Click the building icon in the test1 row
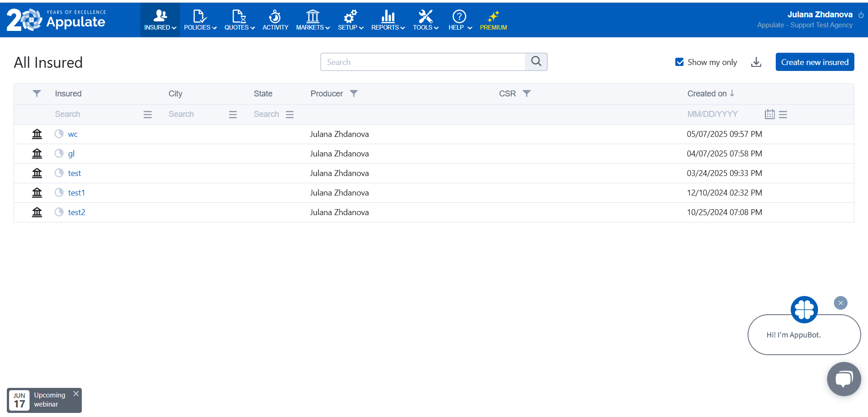This screenshot has height=417, width=868. [x=37, y=192]
